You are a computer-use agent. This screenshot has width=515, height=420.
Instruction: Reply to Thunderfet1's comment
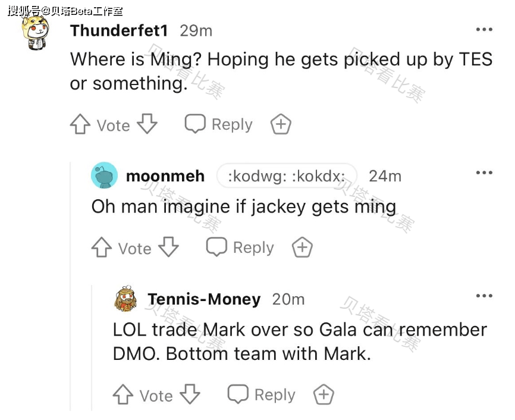coord(219,124)
